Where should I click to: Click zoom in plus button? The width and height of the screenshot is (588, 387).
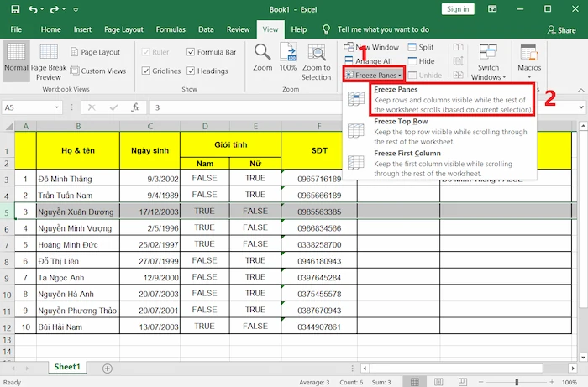click(x=552, y=382)
